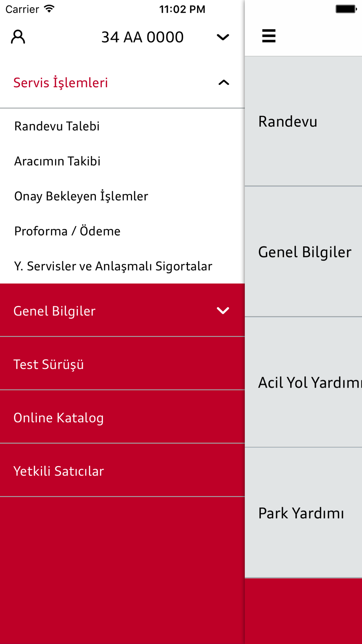The width and height of the screenshot is (362, 644).
Task: Tap Yetkili Satıcılar menu entry
Action: pyautogui.click(x=59, y=471)
